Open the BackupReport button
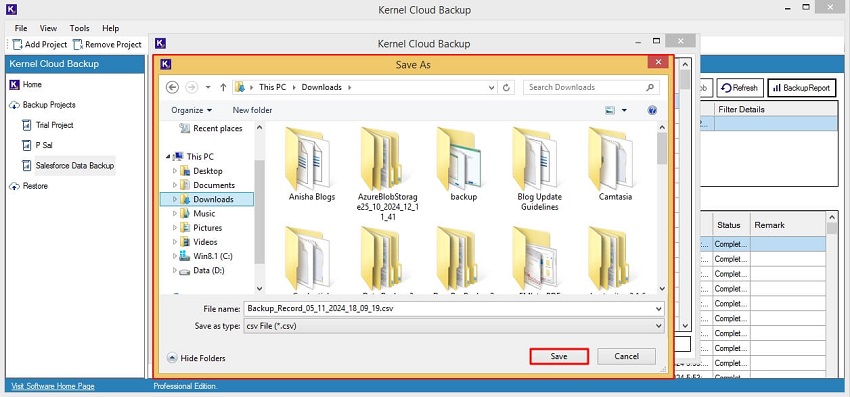The image size is (850, 397). click(802, 88)
